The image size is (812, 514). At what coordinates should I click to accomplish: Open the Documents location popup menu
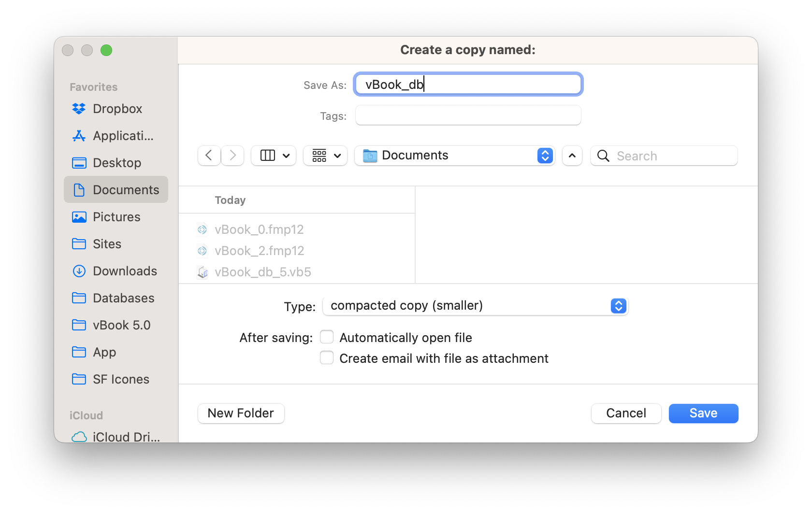coord(454,156)
